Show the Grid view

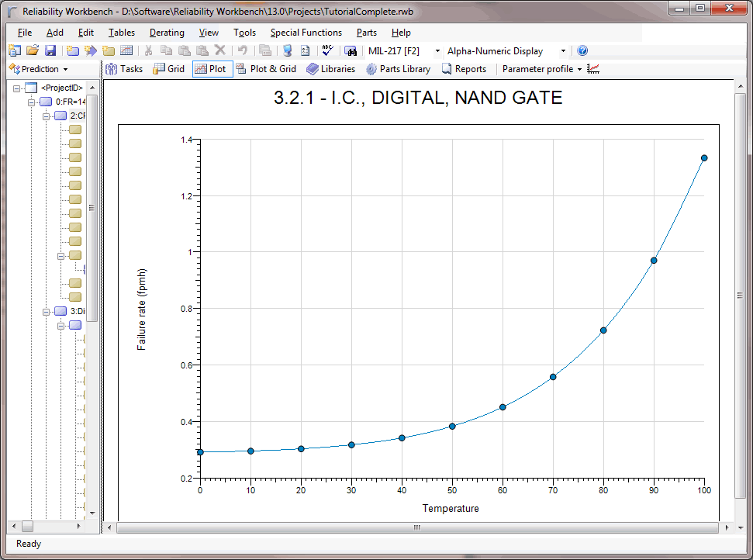coord(168,69)
